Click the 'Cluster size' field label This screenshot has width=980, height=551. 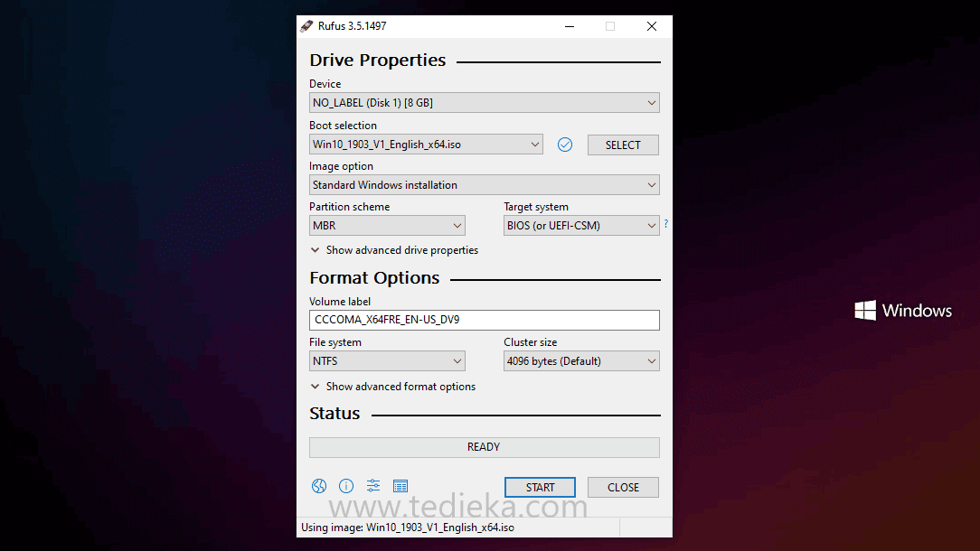(x=530, y=342)
